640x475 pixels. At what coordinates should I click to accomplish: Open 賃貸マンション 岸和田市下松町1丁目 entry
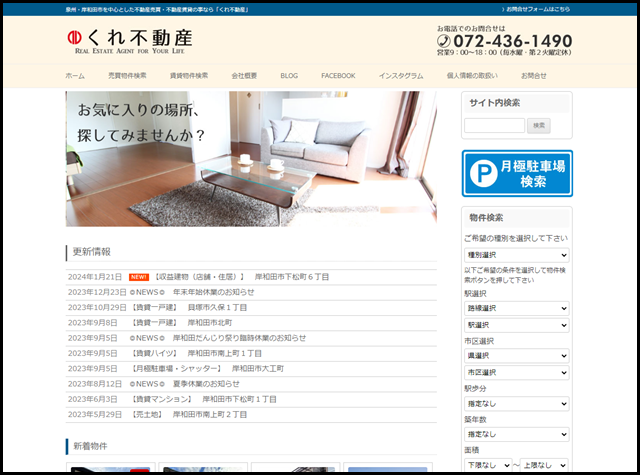click(203, 399)
